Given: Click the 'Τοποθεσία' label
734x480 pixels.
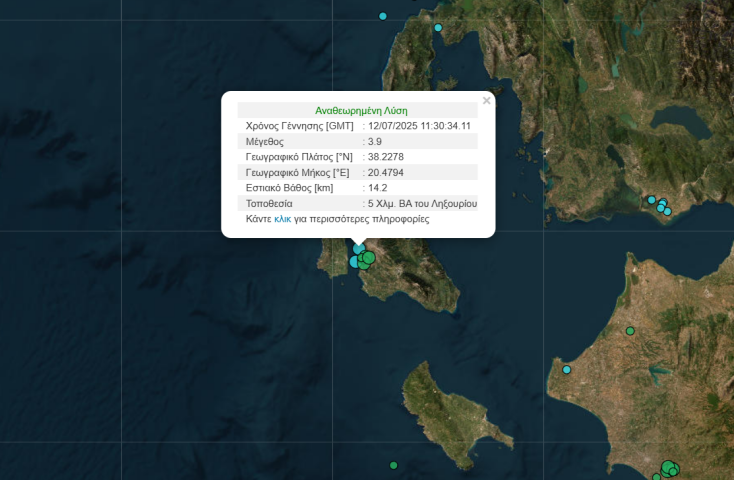Looking at the screenshot, I should pos(269,203).
